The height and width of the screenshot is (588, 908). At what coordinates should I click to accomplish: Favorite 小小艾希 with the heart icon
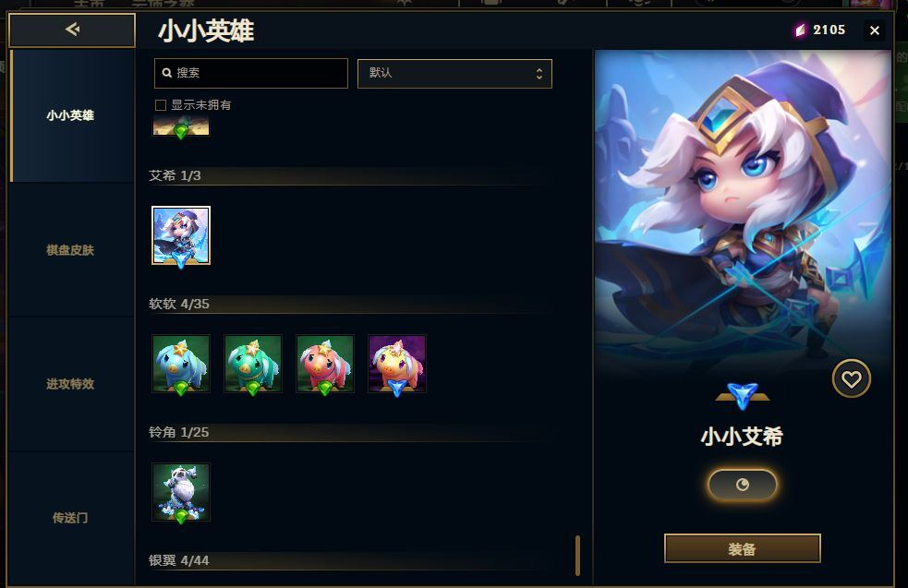[x=852, y=379]
